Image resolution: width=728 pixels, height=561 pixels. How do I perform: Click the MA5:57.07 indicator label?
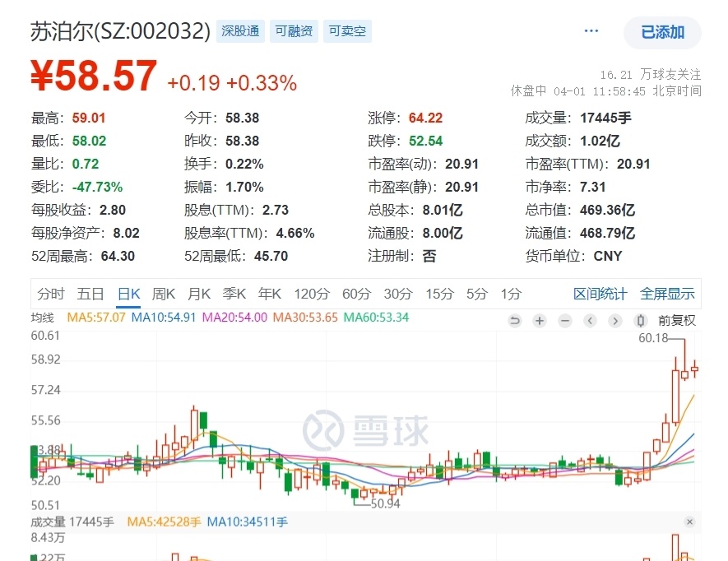coord(96,318)
